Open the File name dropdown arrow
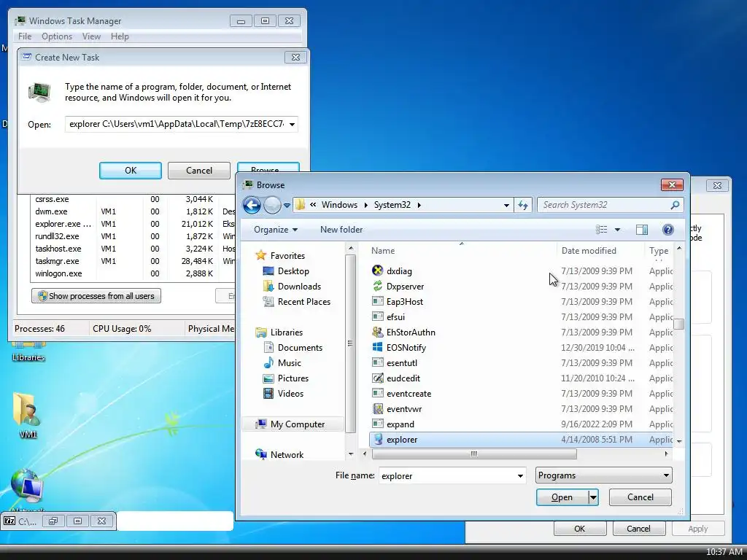 (x=520, y=475)
